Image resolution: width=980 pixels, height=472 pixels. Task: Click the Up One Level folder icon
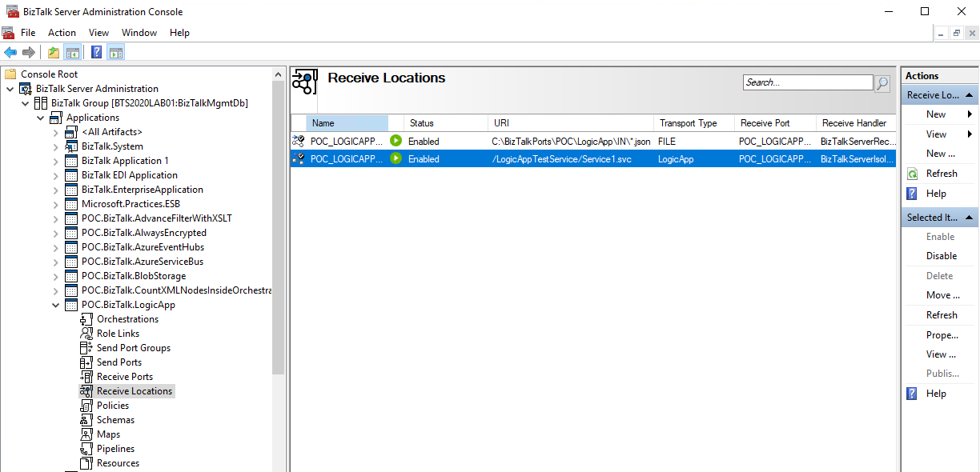click(x=53, y=53)
